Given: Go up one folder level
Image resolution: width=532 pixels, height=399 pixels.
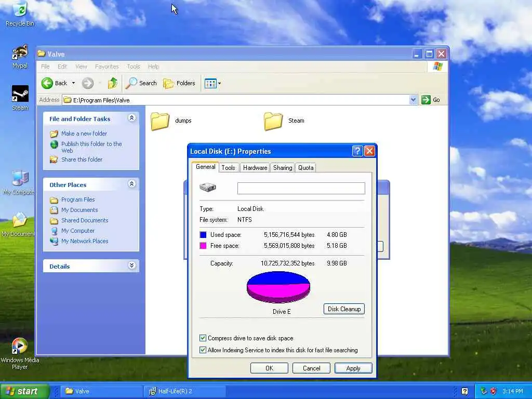Looking at the screenshot, I should [x=112, y=83].
